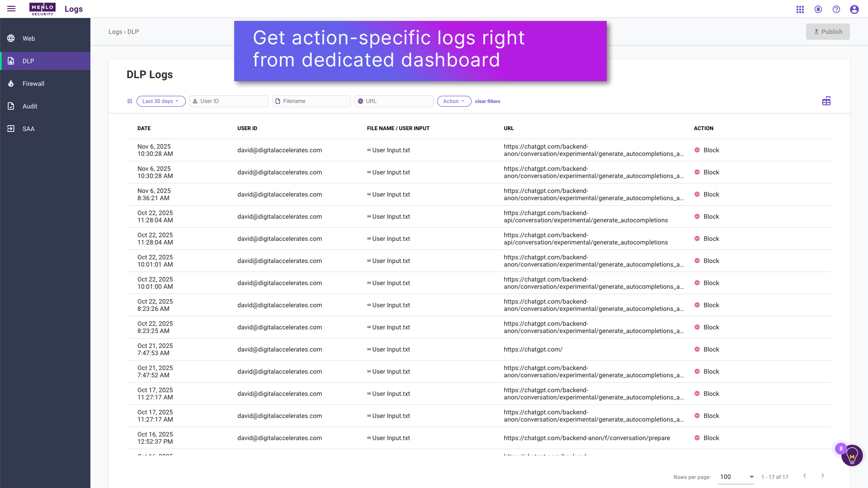This screenshot has width=868, height=488.
Task: Click the Publish button
Action: [x=828, y=32]
